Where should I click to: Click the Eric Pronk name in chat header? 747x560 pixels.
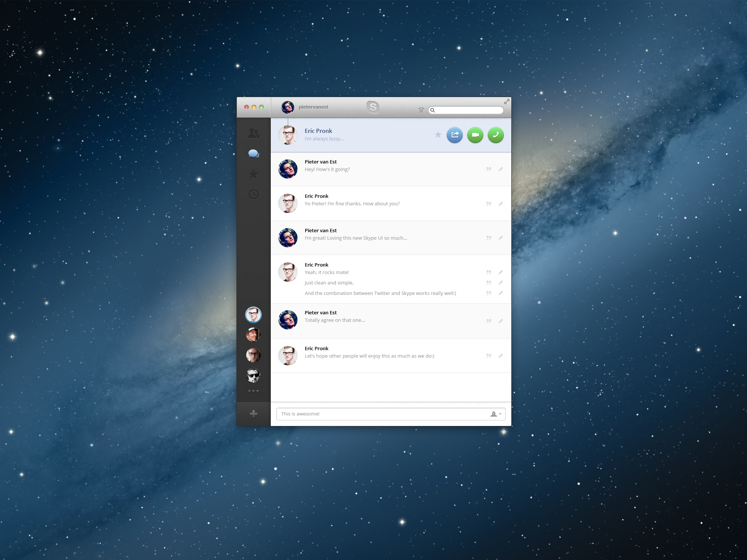(318, 131)
